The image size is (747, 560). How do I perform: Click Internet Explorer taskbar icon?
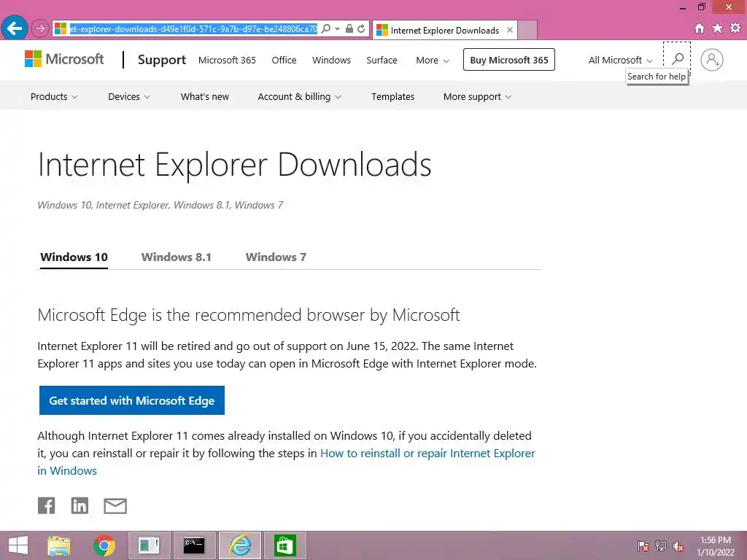tap(239, 545)
